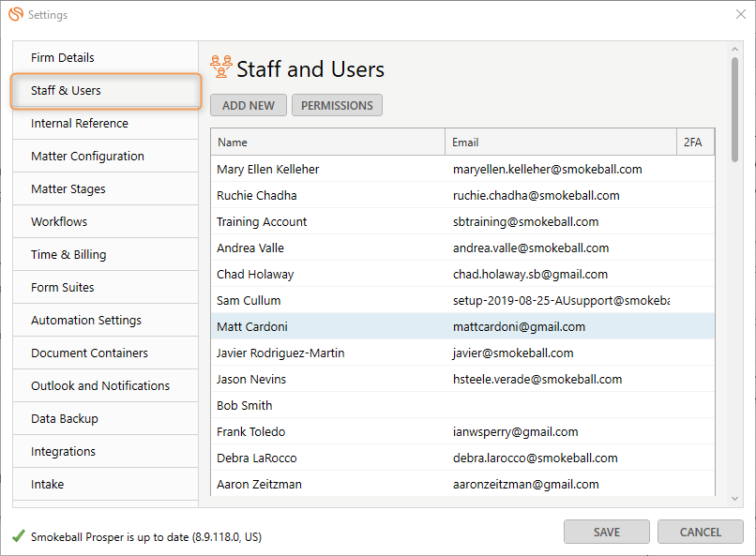The height and width of the screenshot is (556, 756).
Task: Cancel the settings dialog
Action: (x=700, y=532)
